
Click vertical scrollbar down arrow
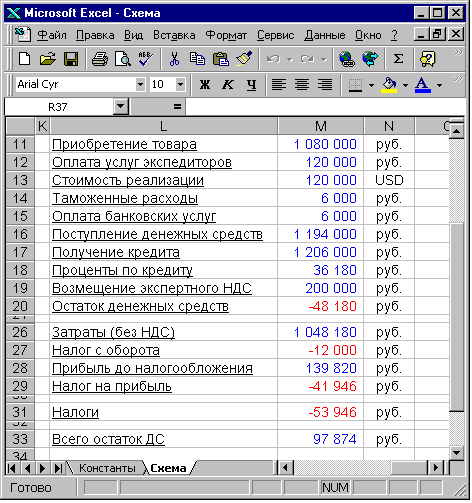pyautogui.click(x=456, y=453)
